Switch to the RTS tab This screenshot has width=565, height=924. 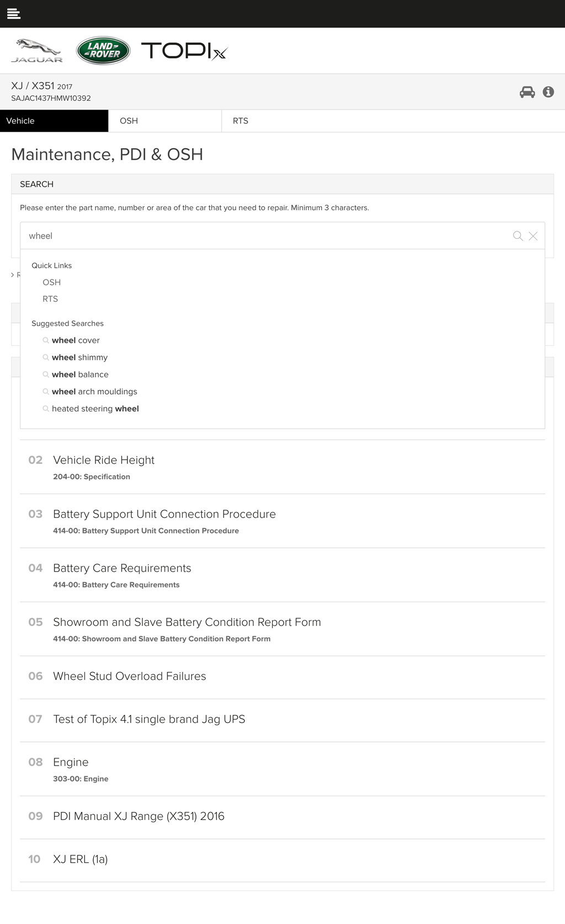point(393,121)
